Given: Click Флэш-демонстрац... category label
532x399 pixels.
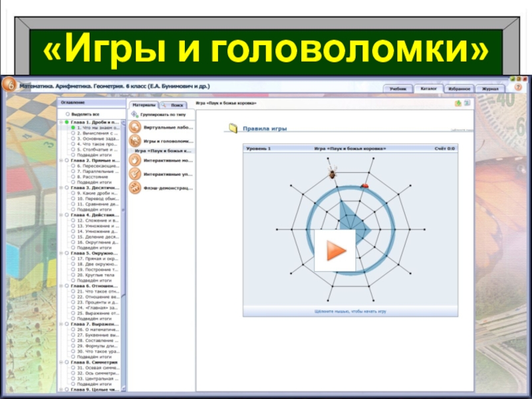Looking at the screenshot, I should 168,188.
